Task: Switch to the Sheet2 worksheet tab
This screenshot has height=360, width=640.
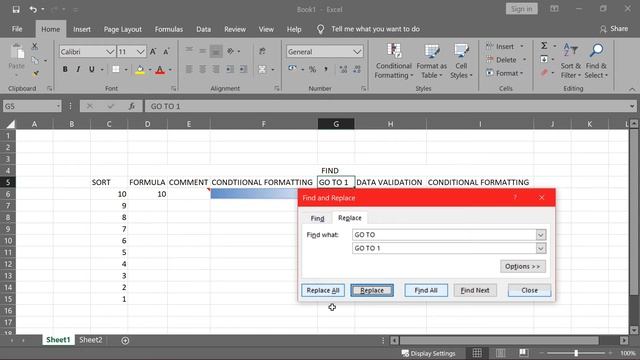Action: pos(91,340)
